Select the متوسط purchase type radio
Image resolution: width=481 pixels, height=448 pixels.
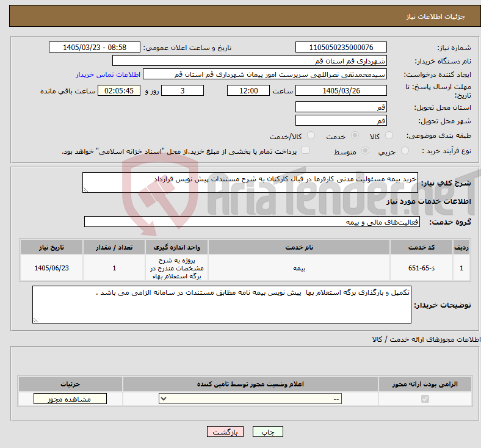click(x=366, y=151)
